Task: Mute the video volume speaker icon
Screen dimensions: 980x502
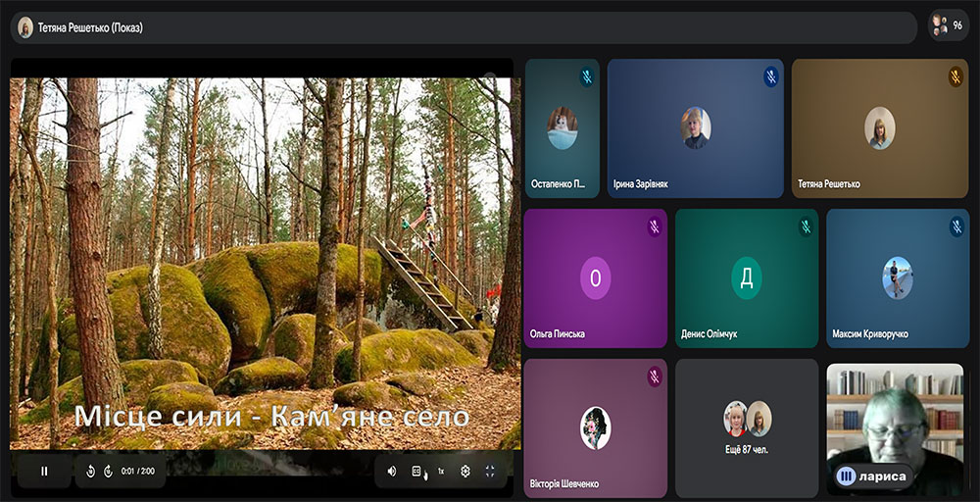Action: point(392,472)
